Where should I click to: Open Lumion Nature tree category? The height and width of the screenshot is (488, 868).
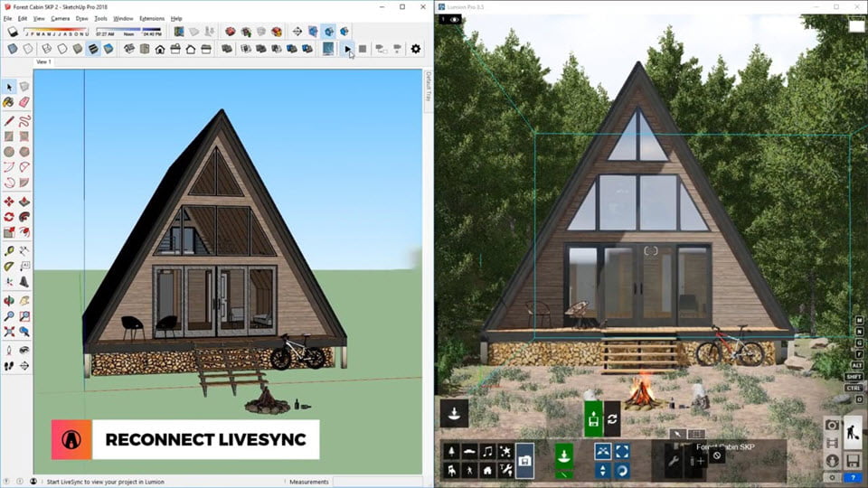(x=452, y=452)
